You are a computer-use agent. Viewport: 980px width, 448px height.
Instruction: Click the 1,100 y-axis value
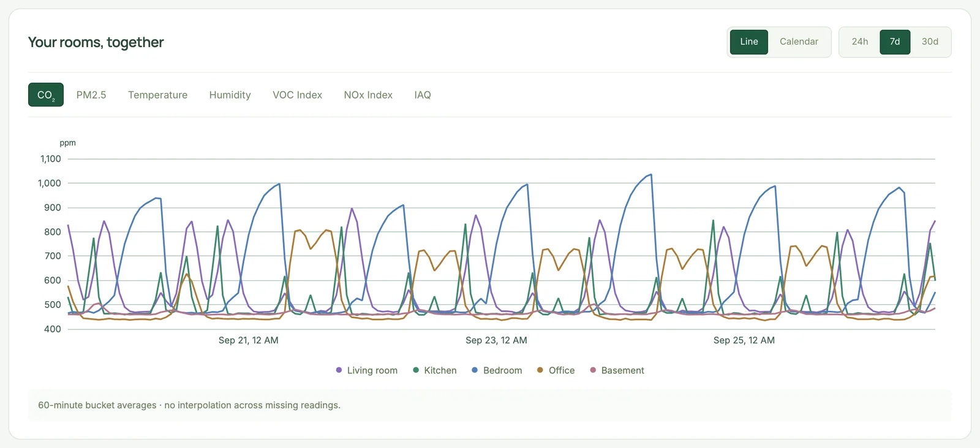tap(51, 159)
